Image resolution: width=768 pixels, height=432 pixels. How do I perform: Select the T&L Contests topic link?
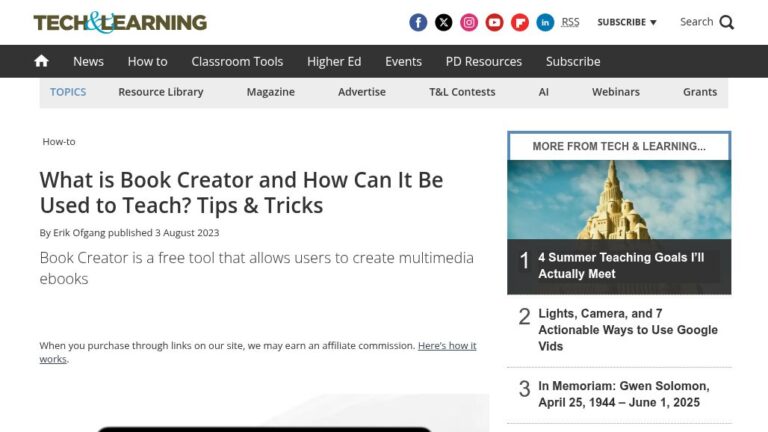click(x=462, y=92)
